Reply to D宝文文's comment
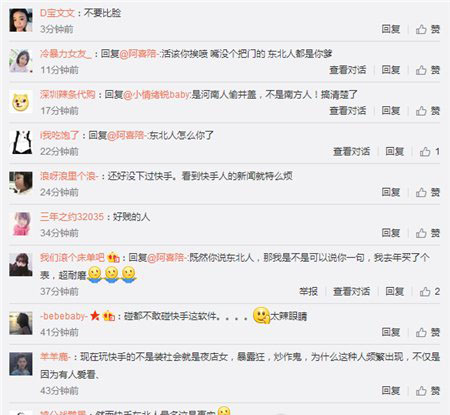 point(391,29)
